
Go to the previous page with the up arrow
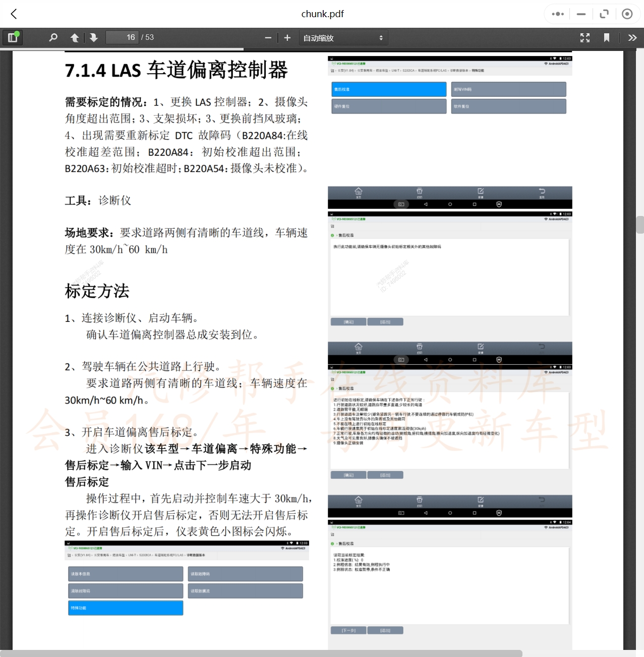point(74,37)
